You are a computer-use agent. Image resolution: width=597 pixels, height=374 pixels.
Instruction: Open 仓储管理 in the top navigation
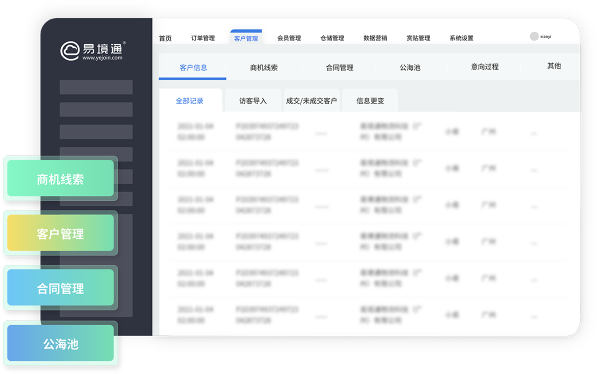click(332, 38)
